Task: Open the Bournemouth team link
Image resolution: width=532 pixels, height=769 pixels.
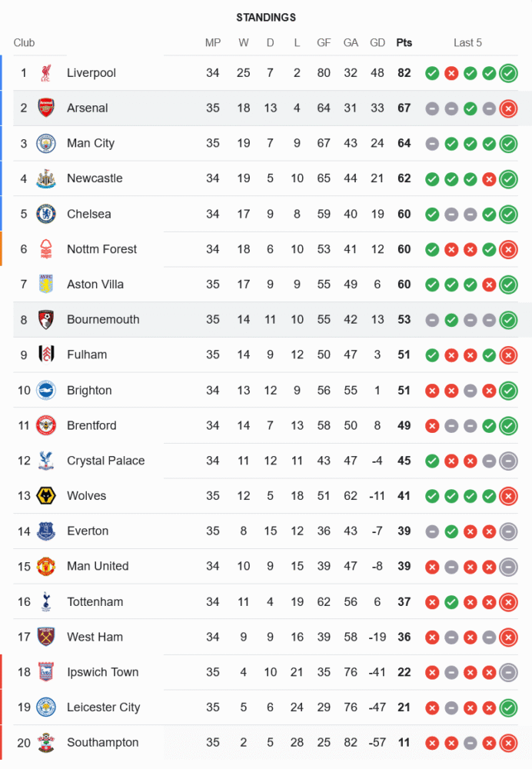Action: click(x=103, y=320)
